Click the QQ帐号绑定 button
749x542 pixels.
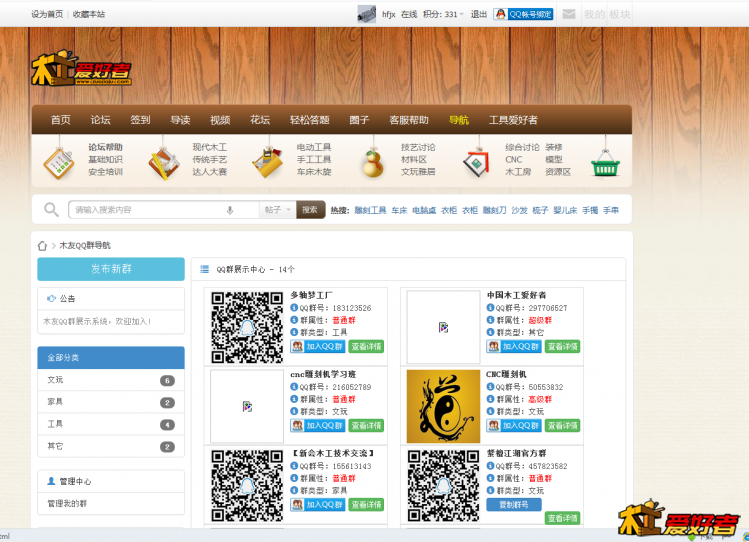tap(523, 14)
